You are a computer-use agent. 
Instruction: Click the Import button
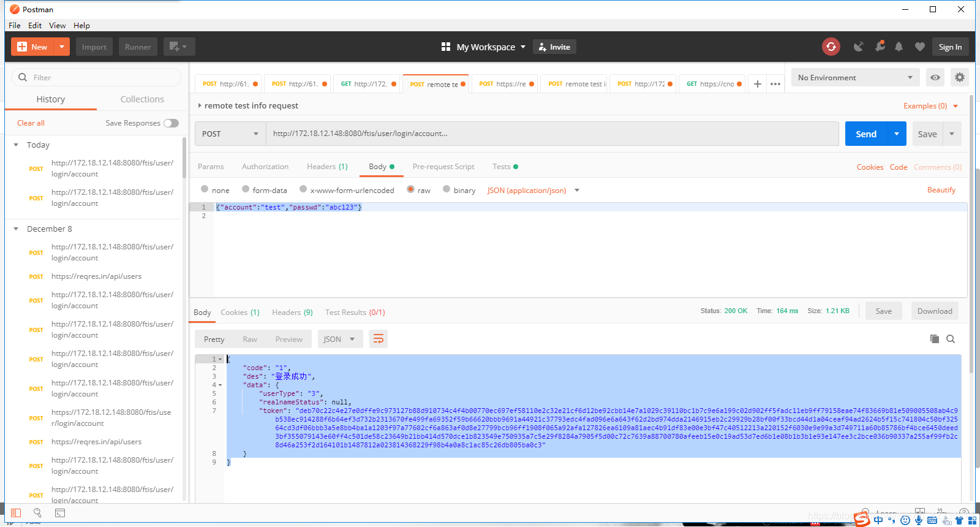[94, 47]
